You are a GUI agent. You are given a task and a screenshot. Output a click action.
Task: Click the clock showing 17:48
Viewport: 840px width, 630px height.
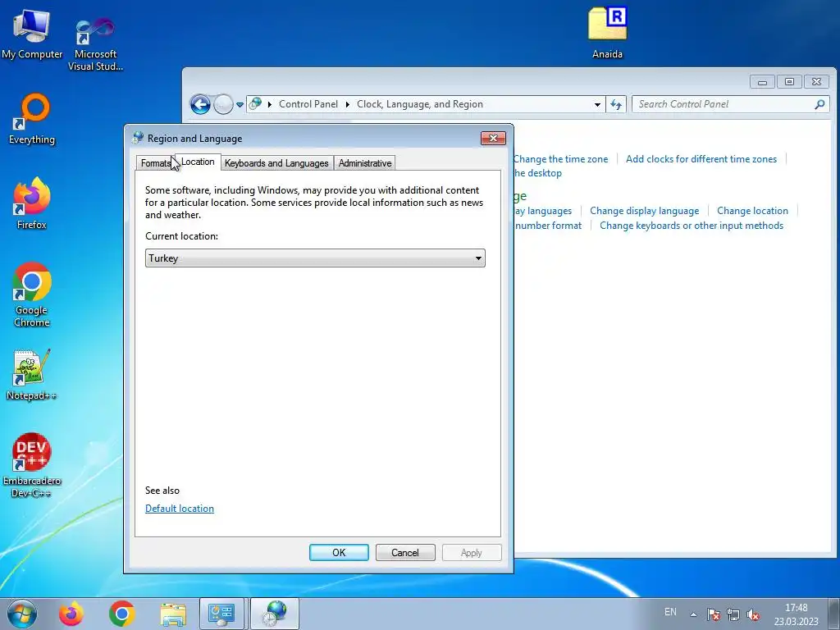coord(796,614)
